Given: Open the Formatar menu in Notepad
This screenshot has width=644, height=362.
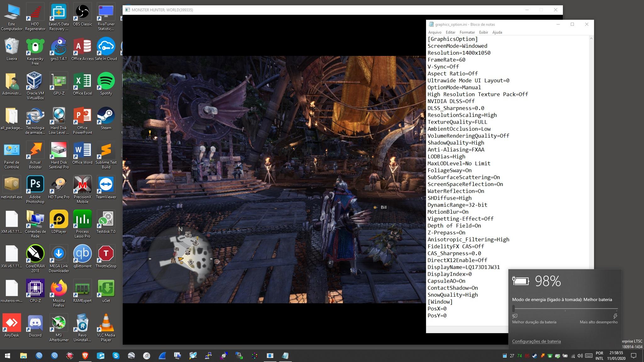Looking at the screenshot, I should (x=467, y=32).
